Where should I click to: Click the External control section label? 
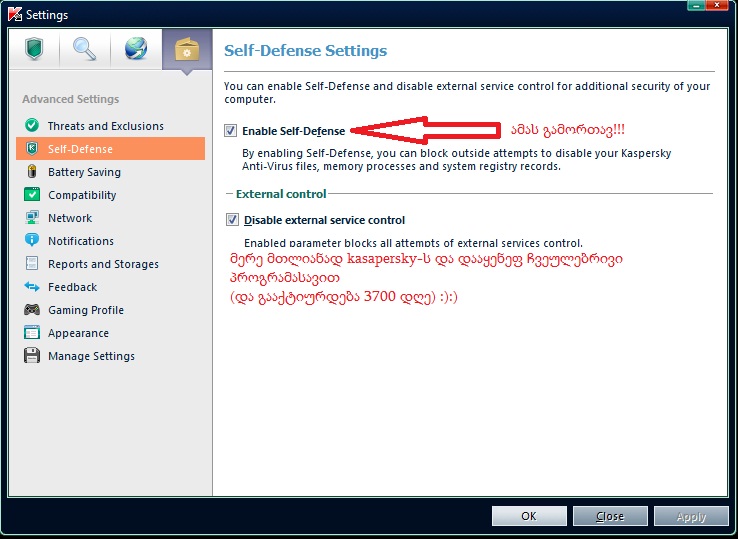281,194
